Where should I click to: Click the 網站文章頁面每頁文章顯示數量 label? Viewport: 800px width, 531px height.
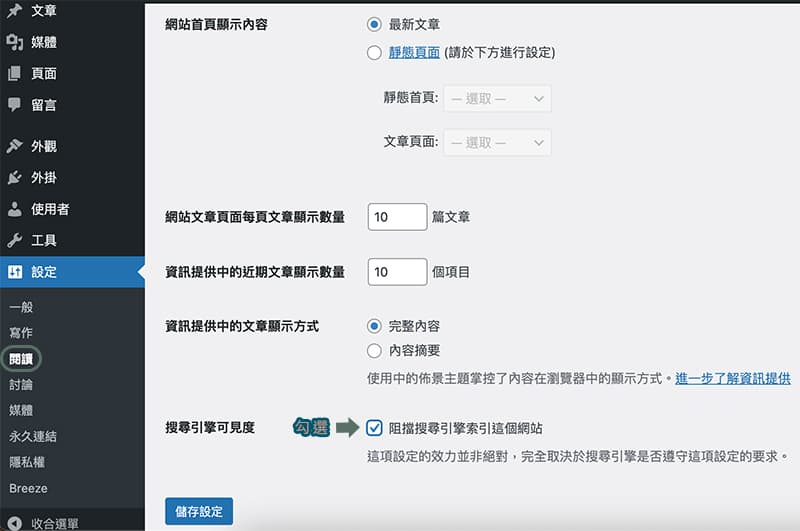click(255, 217)
